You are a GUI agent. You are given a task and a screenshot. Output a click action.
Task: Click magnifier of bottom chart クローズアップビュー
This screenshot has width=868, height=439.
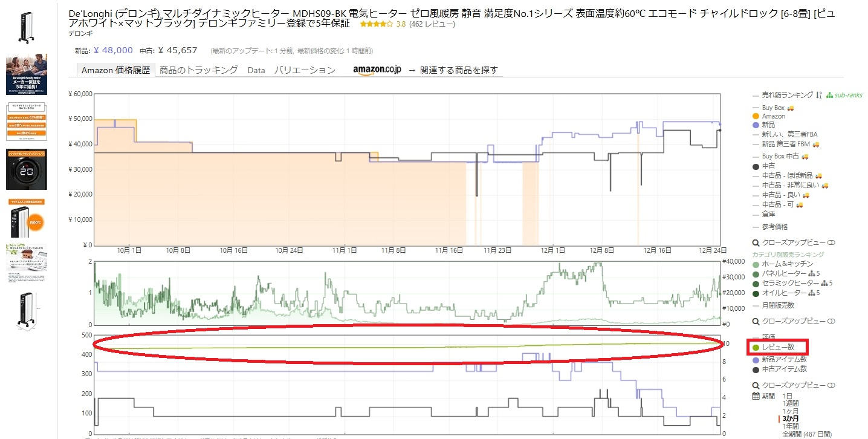755,386
